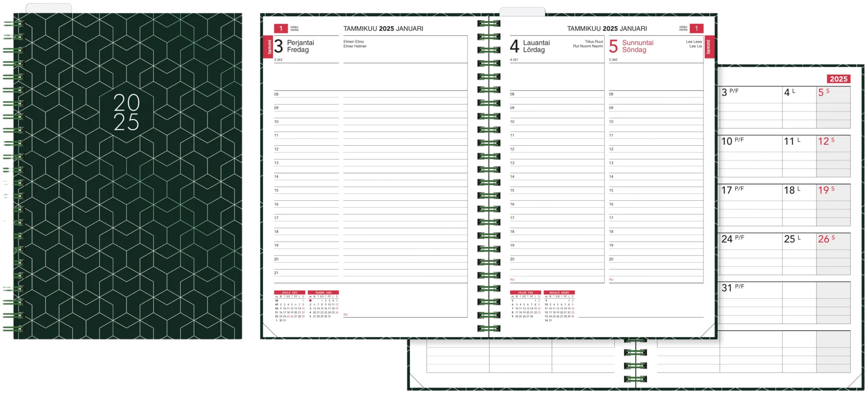Select the name-day text Tiitus Ruut
The width and height of the screenshot is (868, 394).
tap(594, 42)
